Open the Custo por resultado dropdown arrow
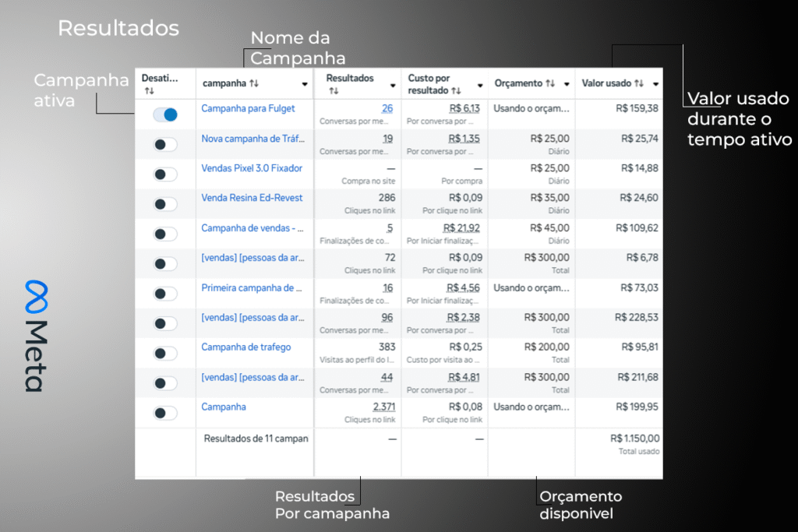 [x=479, y=84]
